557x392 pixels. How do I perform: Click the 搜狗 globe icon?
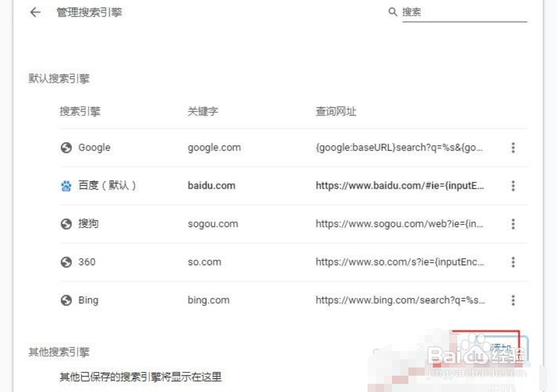(x=66, y=224)
